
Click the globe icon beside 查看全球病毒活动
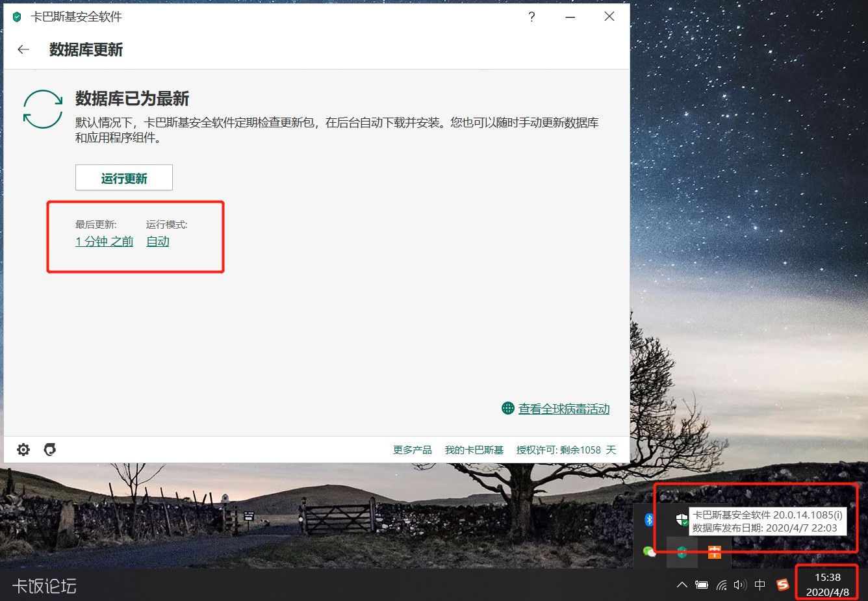point(508,408)
